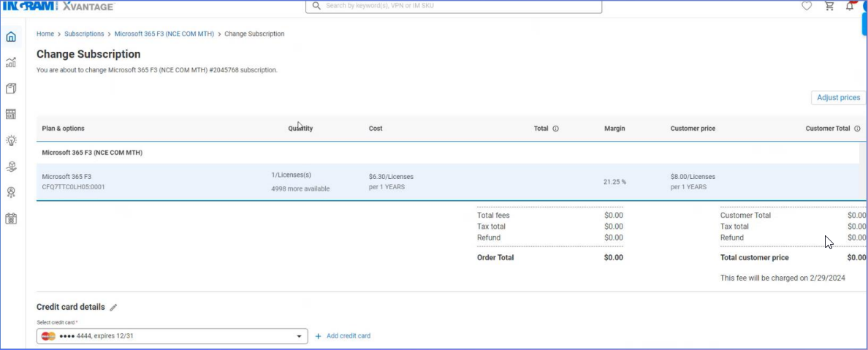Go to Home breadcrumb
Screen dimensions: 868x350
click(45, 34)
